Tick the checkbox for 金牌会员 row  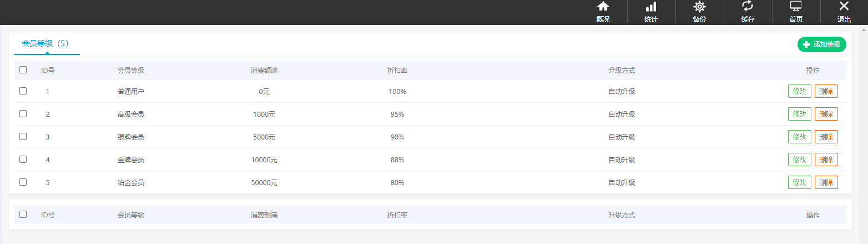[x=23, y=160]
